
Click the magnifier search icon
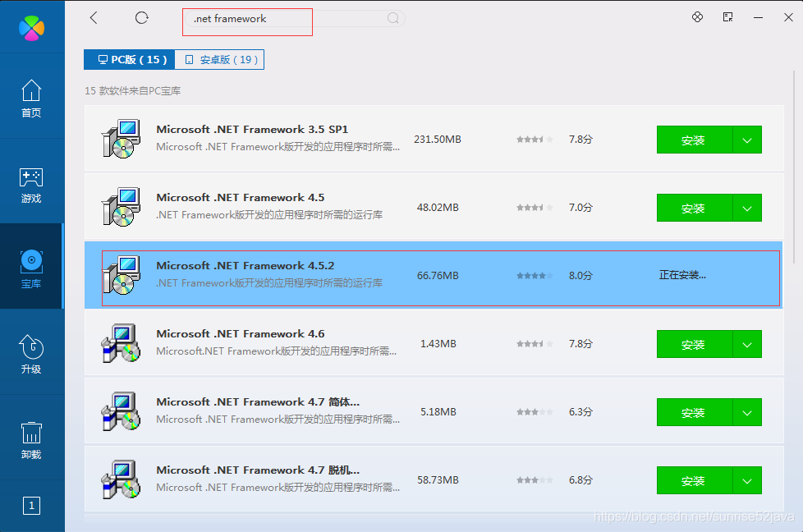(x=392, y=18)
